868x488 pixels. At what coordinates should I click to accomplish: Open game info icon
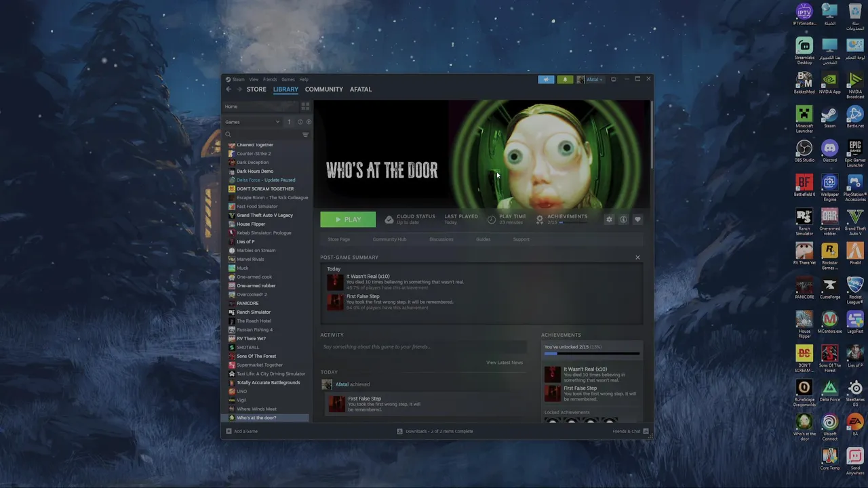click(x=623, y=220)
